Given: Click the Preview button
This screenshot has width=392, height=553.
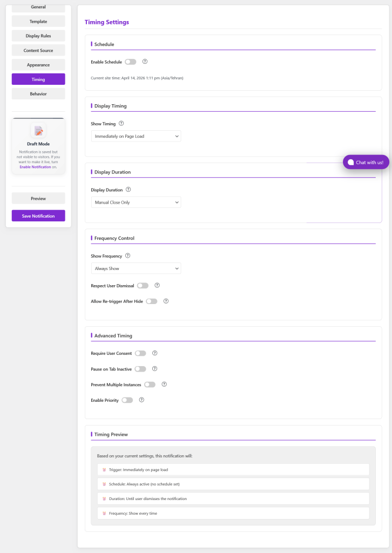Looking at the screenshot, I should 38,198.
